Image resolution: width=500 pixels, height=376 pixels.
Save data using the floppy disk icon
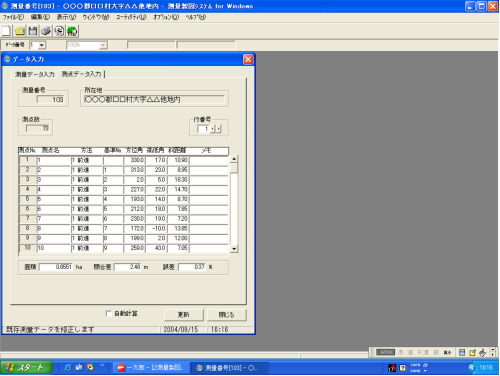click(x=33, y=31)
